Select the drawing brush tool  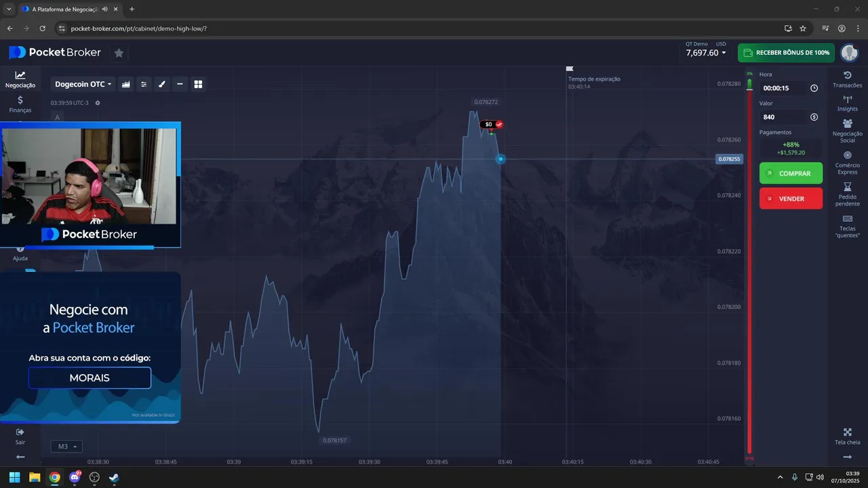point(161,84)
